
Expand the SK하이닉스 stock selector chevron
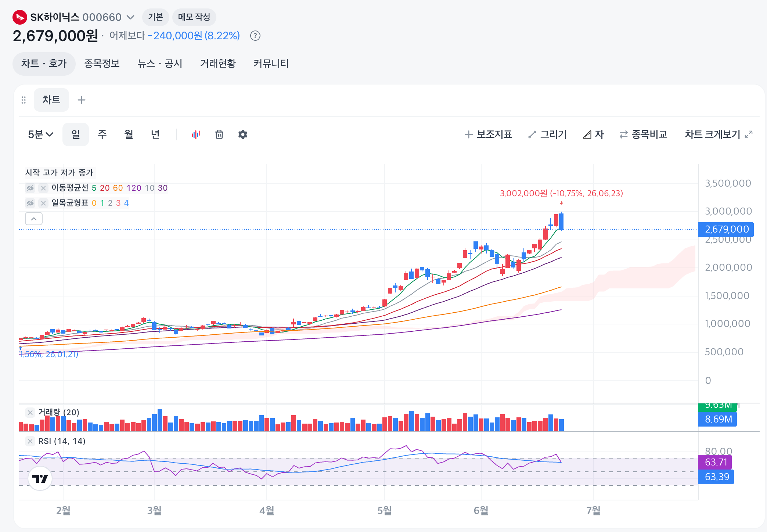tap(130, 17)
